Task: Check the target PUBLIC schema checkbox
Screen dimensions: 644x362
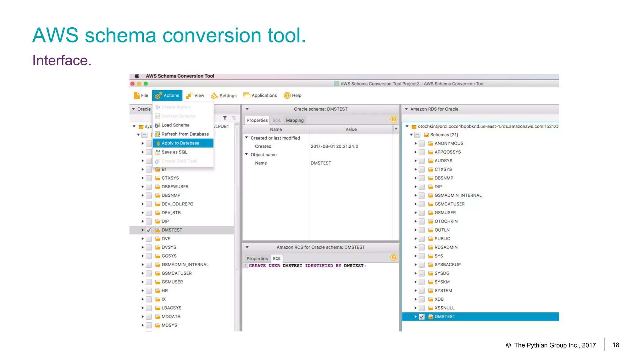Action: (x=422, y=239)
